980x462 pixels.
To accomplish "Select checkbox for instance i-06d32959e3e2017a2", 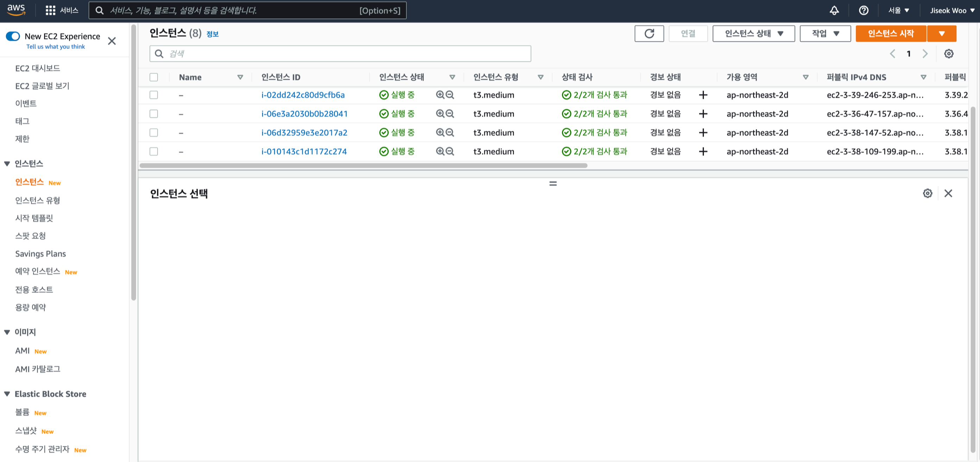I will click(154, 132).
